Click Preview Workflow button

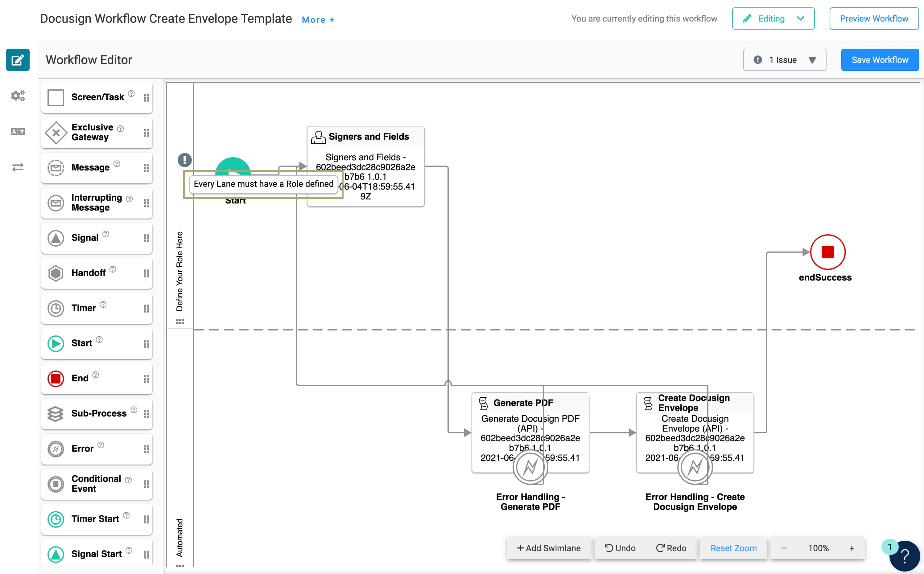pyautogui.click(x=874, y=18)
